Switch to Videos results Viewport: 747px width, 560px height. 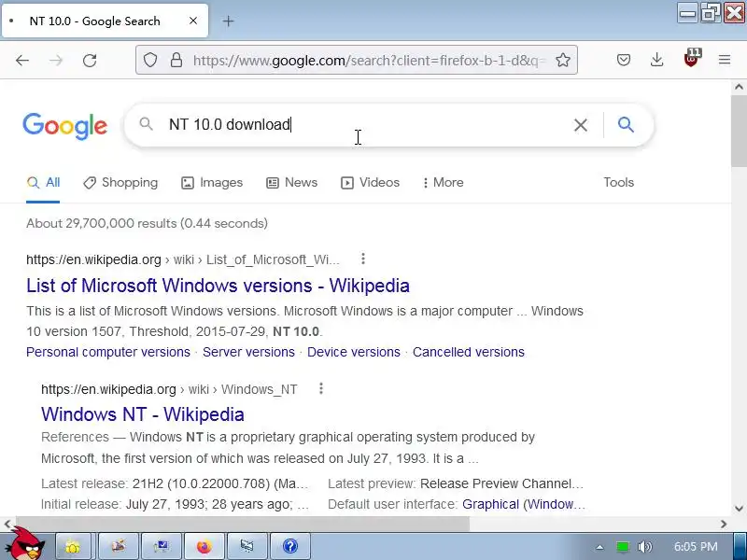[x=370, y=182]
